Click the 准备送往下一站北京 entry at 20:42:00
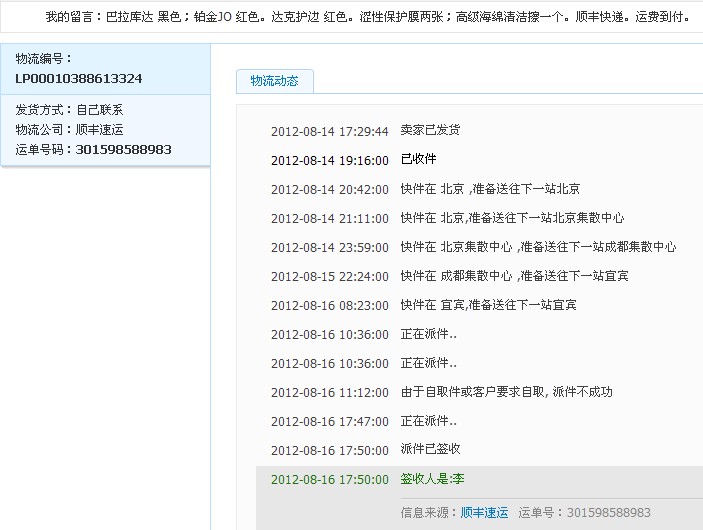The width and height of the screenshot is (703, 530). point(490,189)
